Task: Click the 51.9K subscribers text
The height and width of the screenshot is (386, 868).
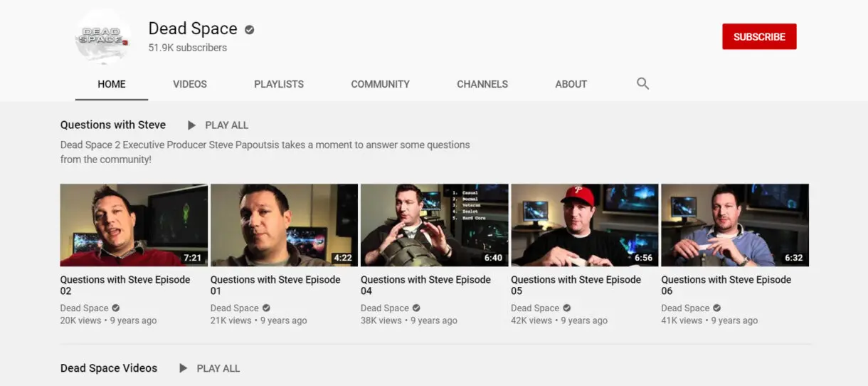Action: click(x=188, y=48)
